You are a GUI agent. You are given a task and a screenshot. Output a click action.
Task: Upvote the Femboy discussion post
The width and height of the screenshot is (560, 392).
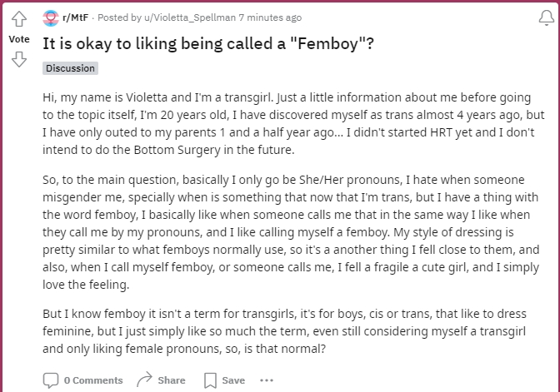(19, 19)
